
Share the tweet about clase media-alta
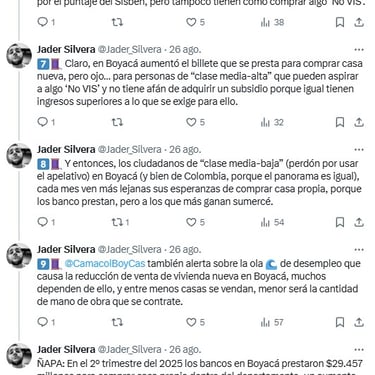(x=359, y=122)
